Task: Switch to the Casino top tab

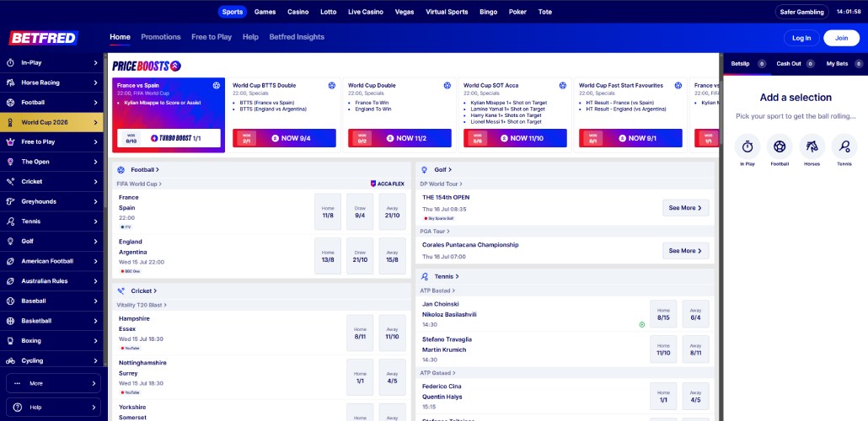Action: [x=297, y=12]
